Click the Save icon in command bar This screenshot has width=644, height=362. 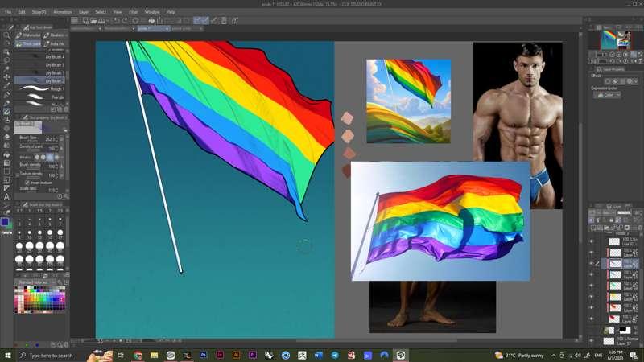(101, 21)
